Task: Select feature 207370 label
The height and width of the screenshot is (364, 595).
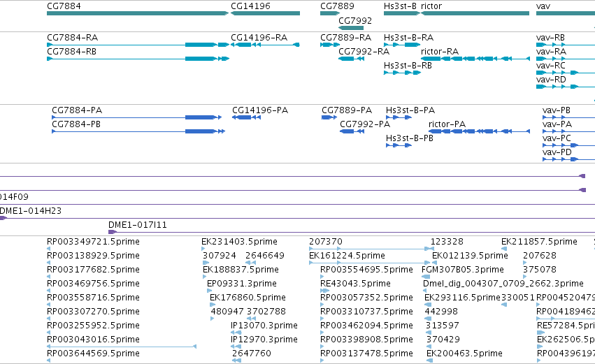Action: 326,242
